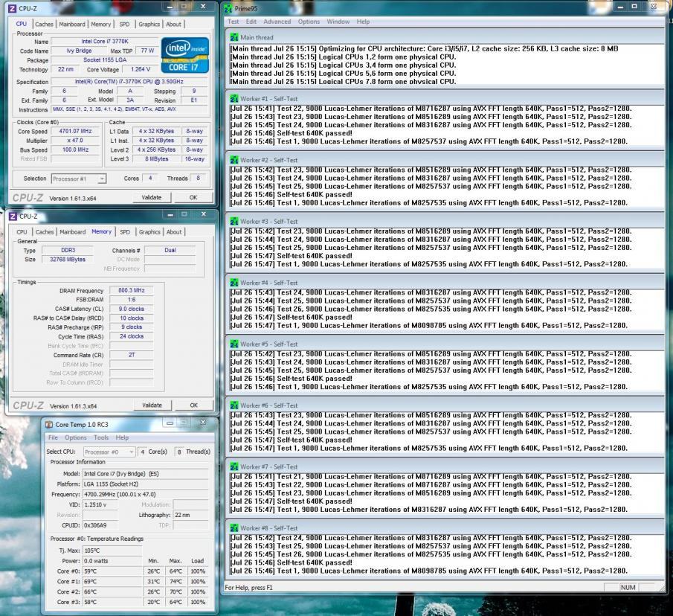Click the Worker #8 Self-Test window icon
This screenshot has width=673, height=616.
coord(234,528)
